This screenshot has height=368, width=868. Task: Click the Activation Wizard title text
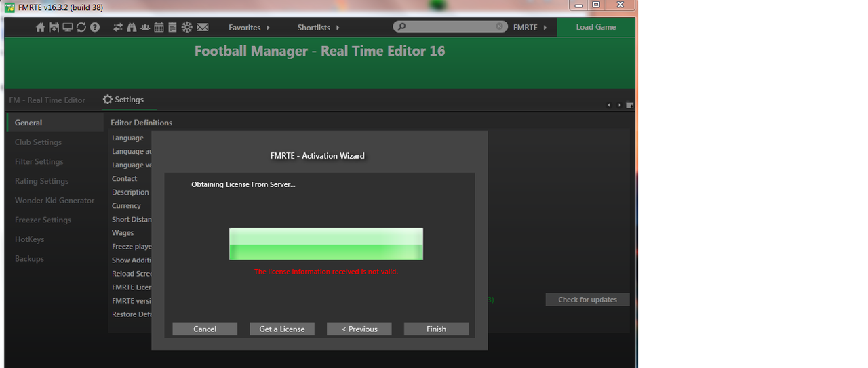[x=317, y=156]
